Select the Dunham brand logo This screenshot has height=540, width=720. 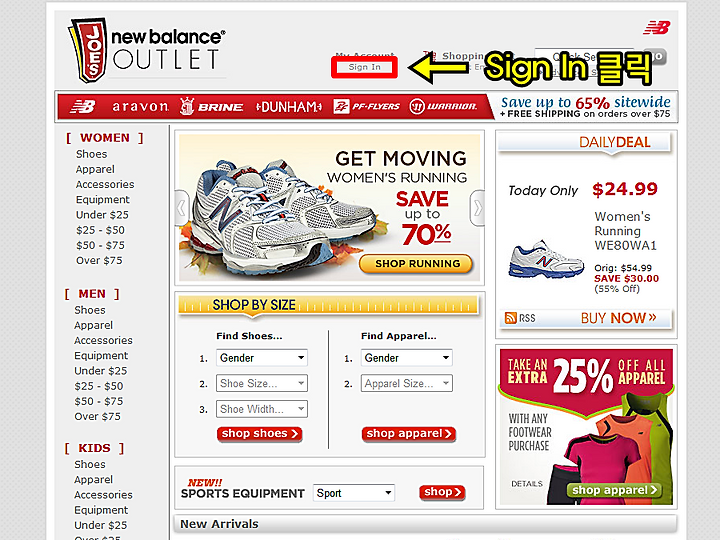pos(289,107)
